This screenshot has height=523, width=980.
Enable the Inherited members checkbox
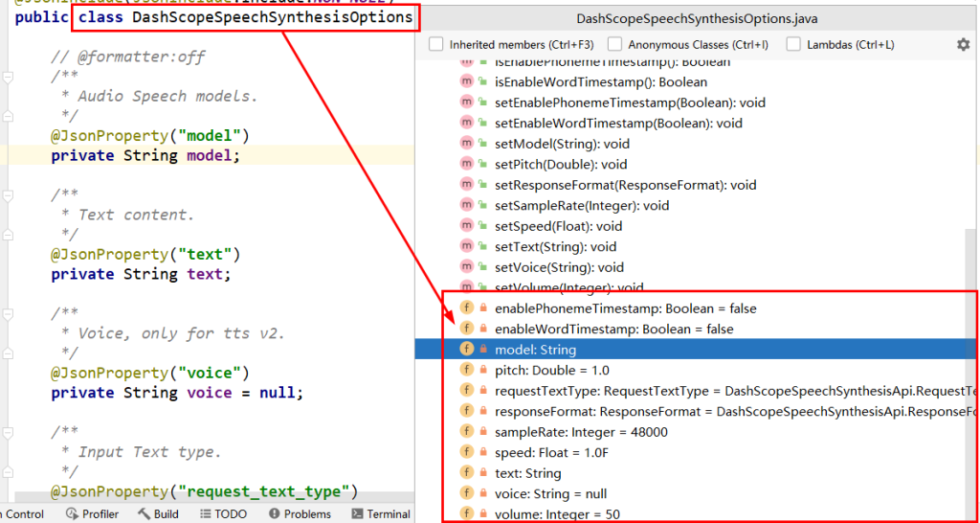[x=436, y=44]
